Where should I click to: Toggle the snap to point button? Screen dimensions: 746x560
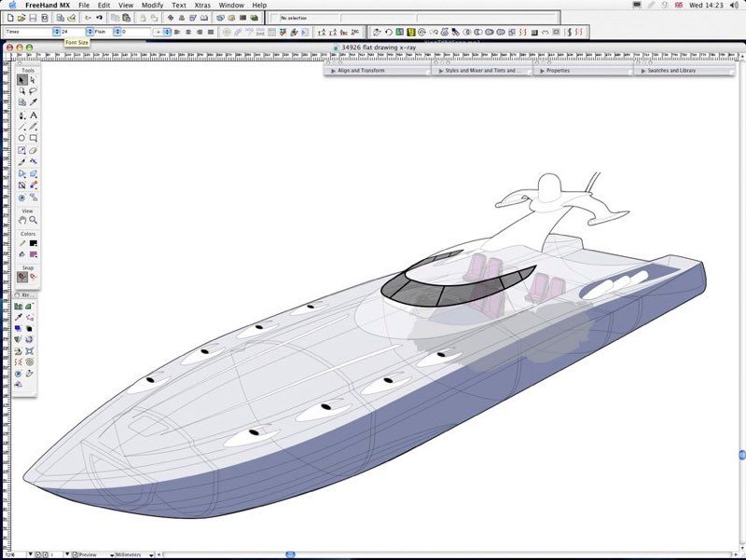22,277
